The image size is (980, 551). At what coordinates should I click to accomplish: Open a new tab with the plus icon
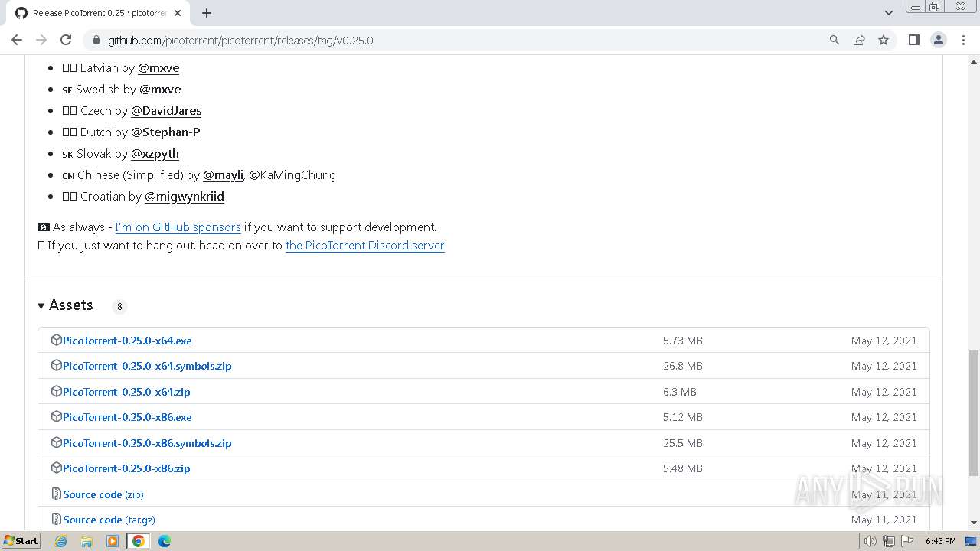(x=207, y=13)
